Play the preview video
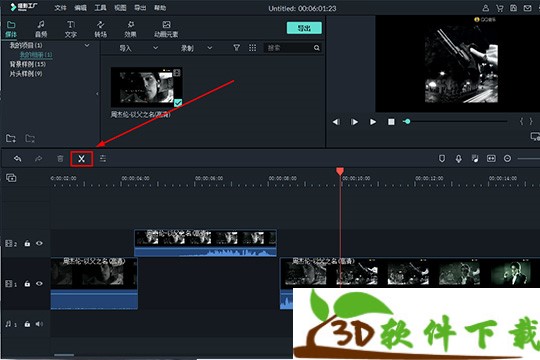540x360 pixels. click(373, 122)
